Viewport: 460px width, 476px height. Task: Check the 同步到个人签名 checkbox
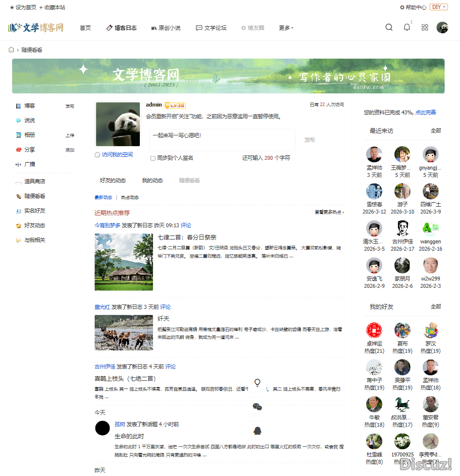[153, 158]
